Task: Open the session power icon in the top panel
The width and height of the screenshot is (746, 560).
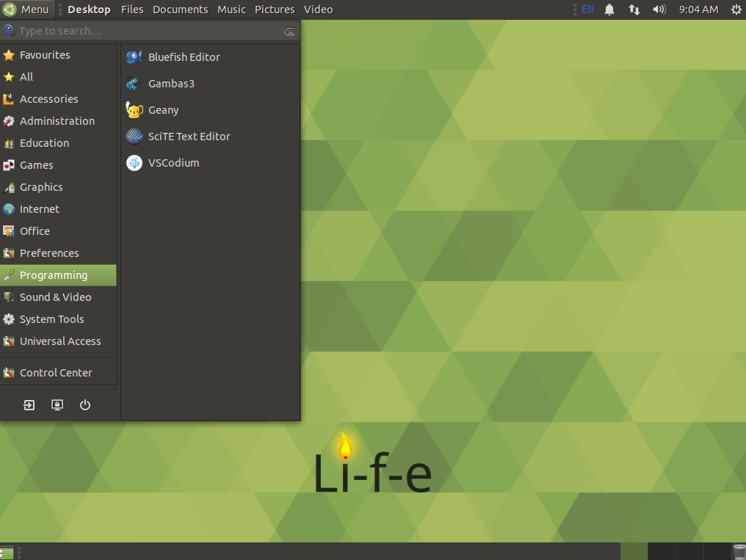Action: 736,10
